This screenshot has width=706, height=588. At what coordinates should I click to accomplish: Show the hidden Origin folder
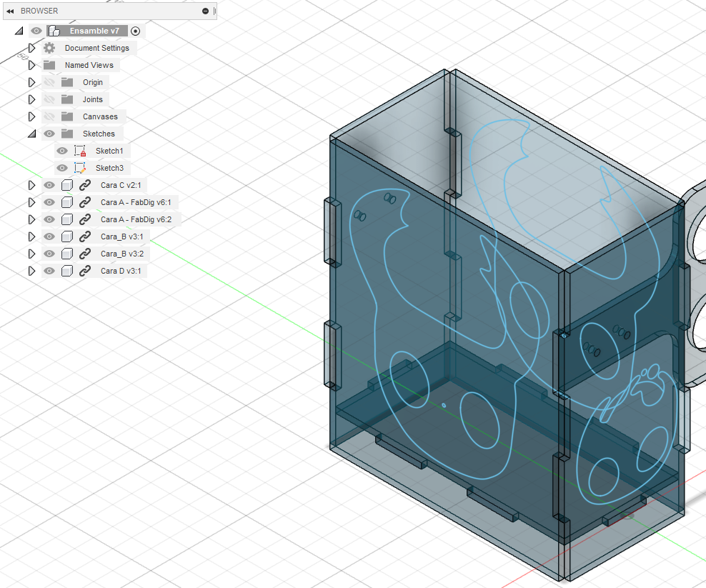(x=49, y=82)
